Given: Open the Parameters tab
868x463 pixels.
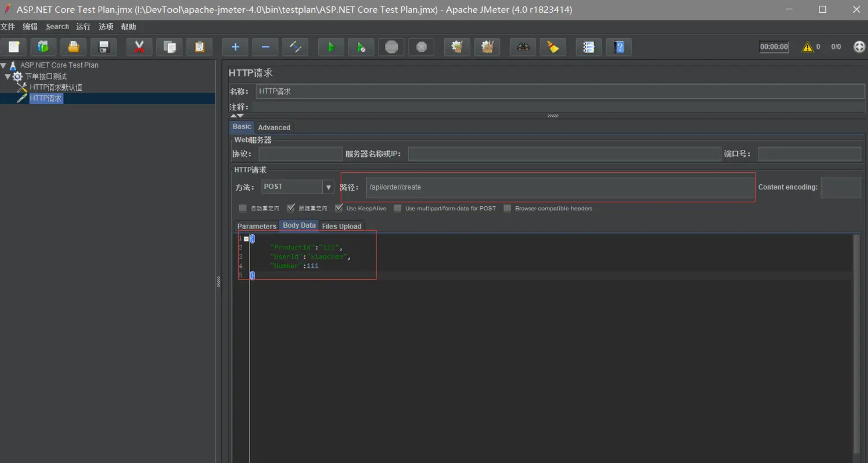Looking at the screenshot, I should coord(256,226).
